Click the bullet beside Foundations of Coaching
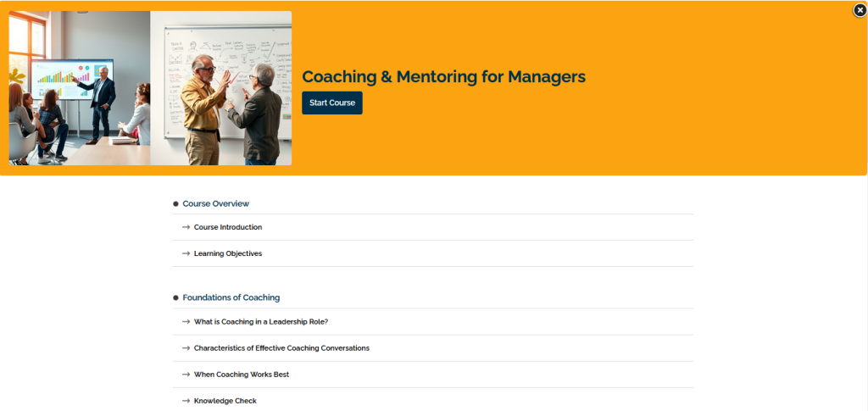 coord(175,298)
